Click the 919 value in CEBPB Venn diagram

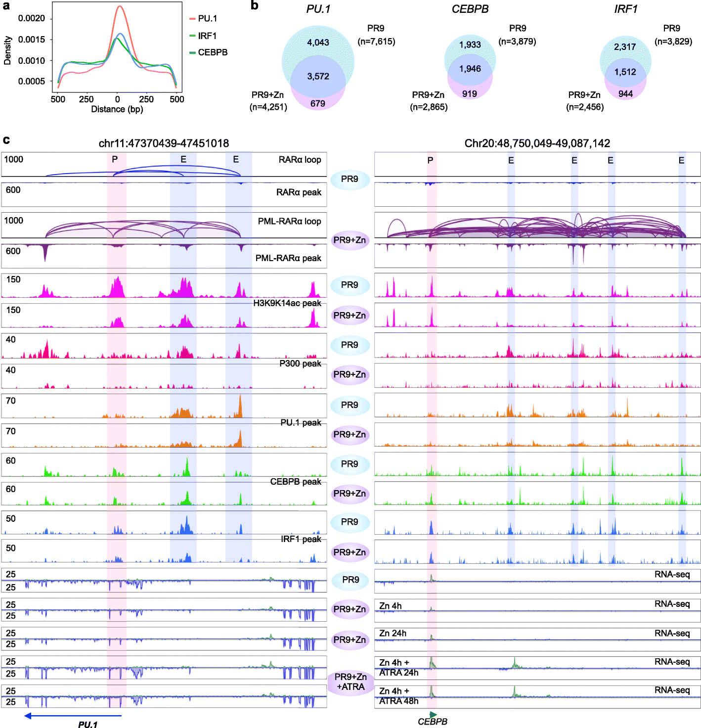click(470, 93)
